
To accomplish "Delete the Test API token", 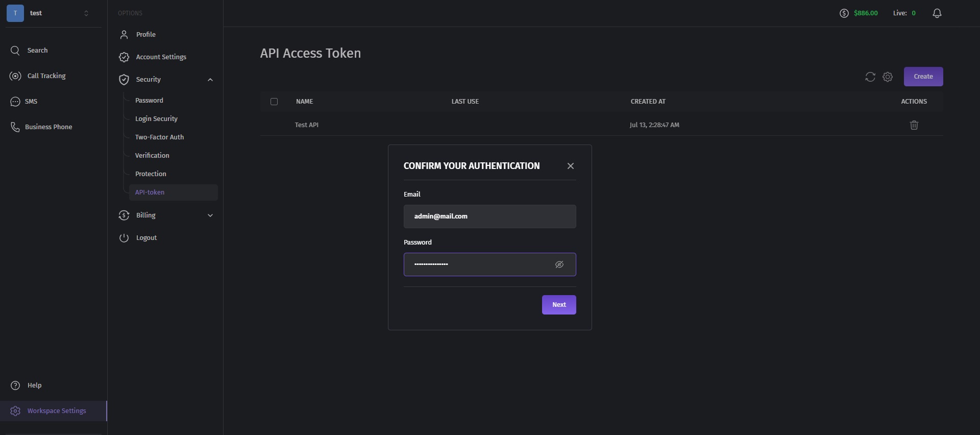I will pos(914,125).
